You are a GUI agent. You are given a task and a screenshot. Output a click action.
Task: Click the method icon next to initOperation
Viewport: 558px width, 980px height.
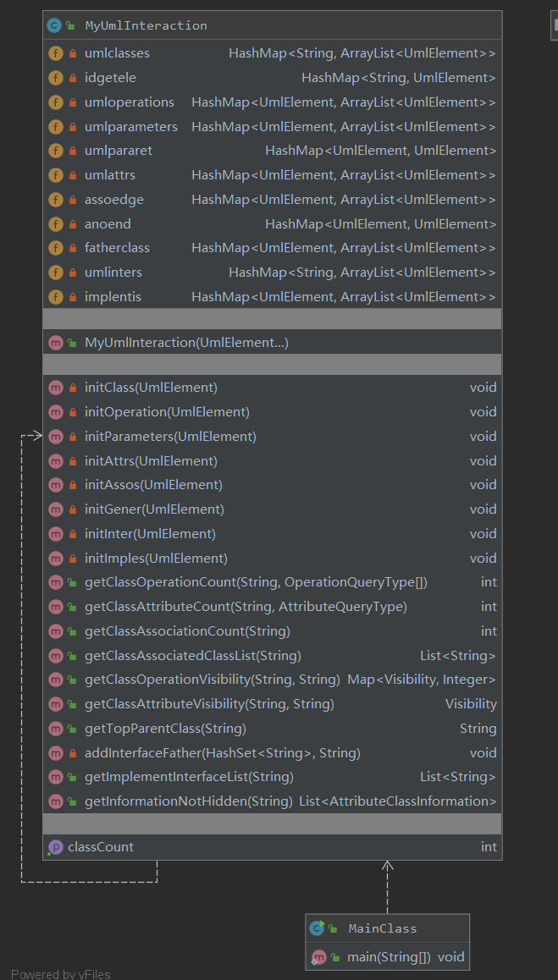point(56,412)
